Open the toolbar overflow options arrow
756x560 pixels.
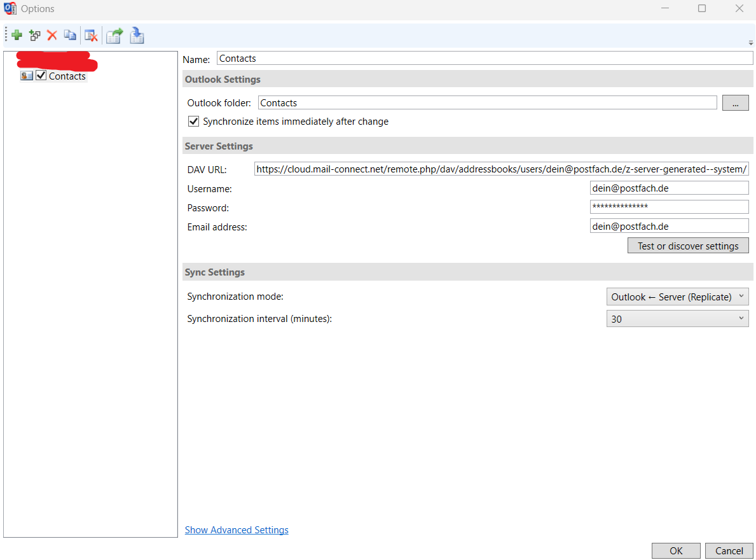pyautogui.click(x=751, y=43)
